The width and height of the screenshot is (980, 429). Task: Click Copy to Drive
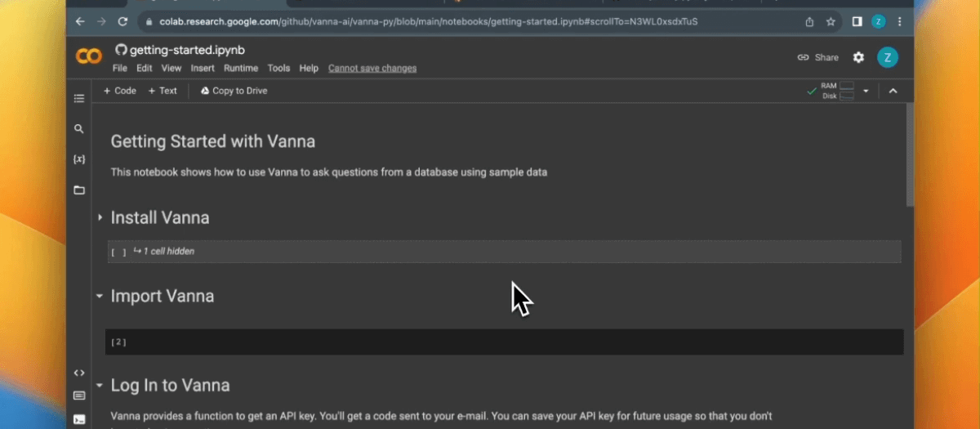234,91
